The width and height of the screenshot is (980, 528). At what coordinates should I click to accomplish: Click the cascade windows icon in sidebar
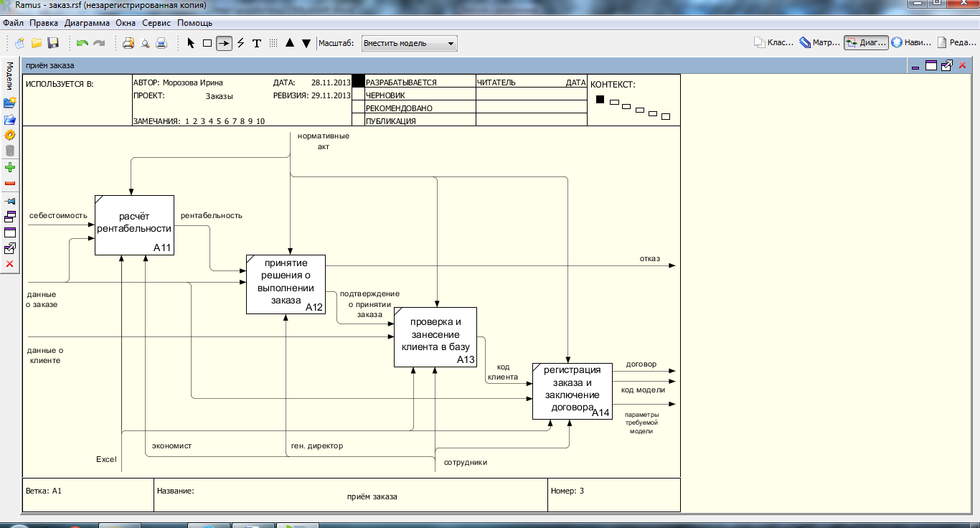coord(10,217)
